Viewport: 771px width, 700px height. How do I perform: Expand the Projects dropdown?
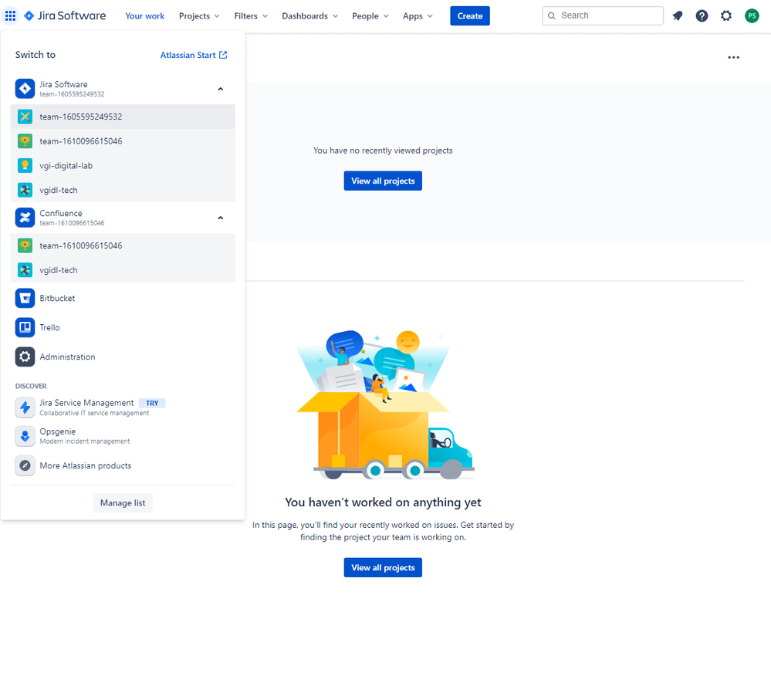pos(199,15)
